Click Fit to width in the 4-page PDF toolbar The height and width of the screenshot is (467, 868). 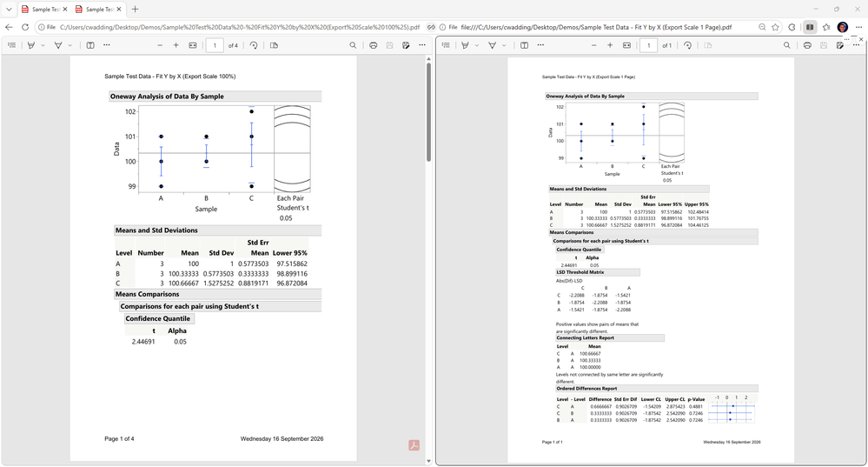(x=193, y=45)
